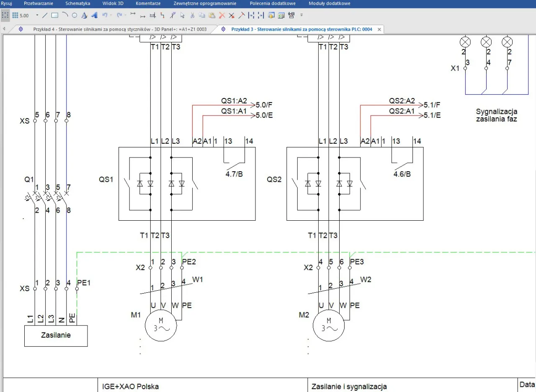Close the Przykład 3 tab
The width and height of the screenshot is (536, 392).
(x=379, y=29)
